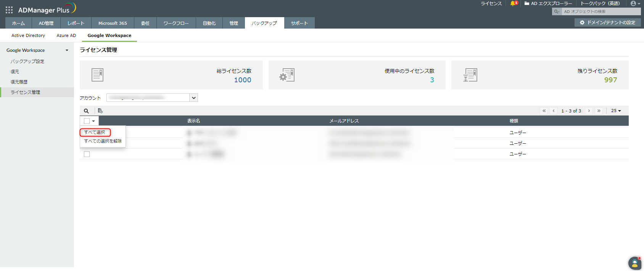Click the pagination text 1 - 3 of 3
The image size is (644, 271).
pos(571,111)
